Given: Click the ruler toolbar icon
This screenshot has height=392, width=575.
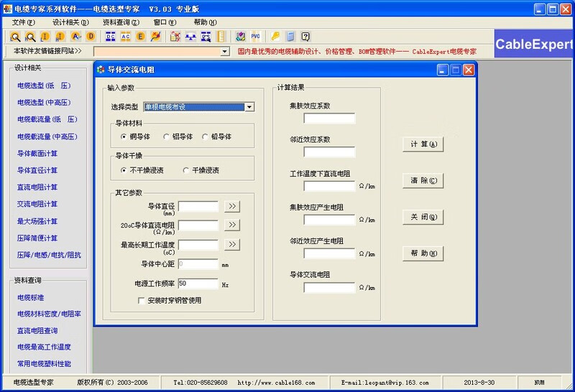Looking at the screenshot, I should (221, 37).
